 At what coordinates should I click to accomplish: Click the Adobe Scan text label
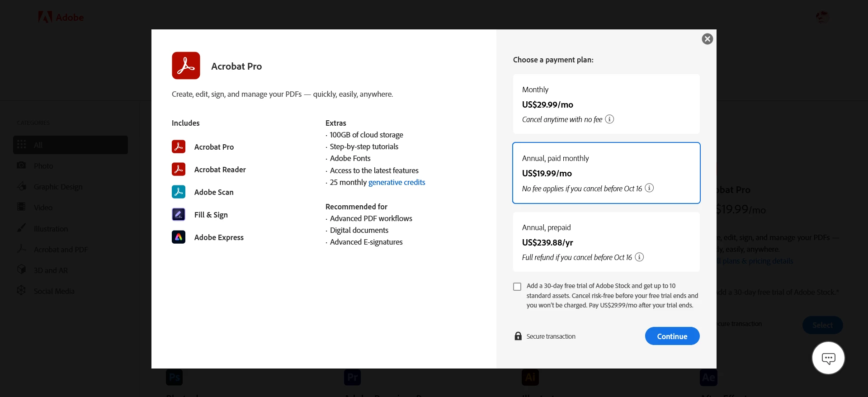click(x=214, y=192)
